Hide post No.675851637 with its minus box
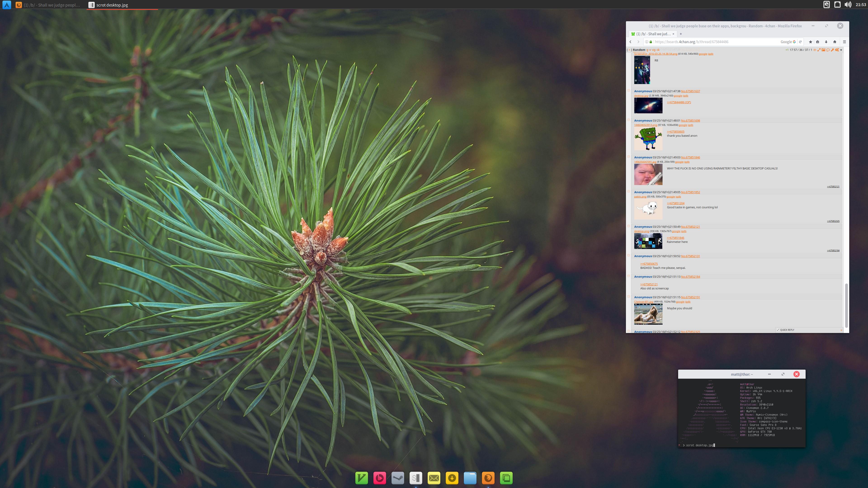Viewport: 868px width, 488px height. coord(628,91)
